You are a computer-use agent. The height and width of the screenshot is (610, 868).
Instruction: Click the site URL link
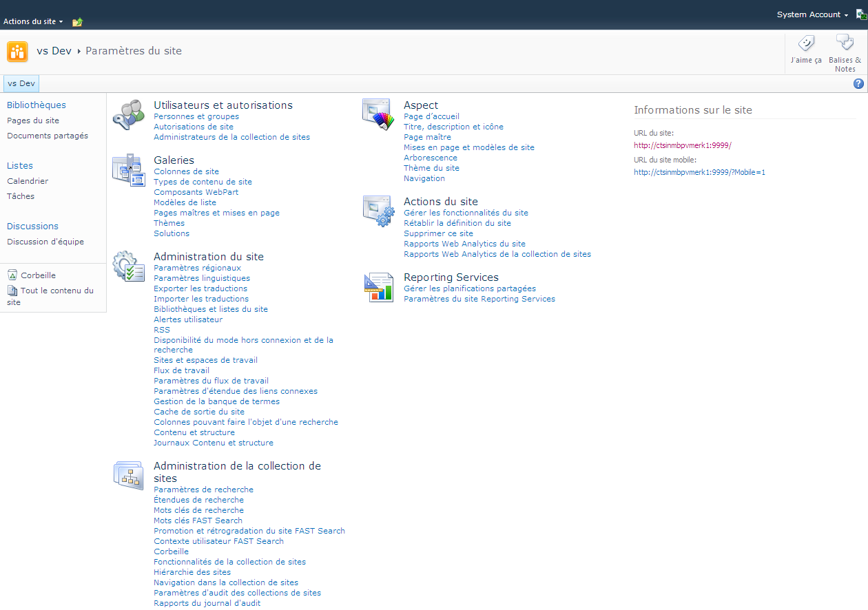[682, 145]
